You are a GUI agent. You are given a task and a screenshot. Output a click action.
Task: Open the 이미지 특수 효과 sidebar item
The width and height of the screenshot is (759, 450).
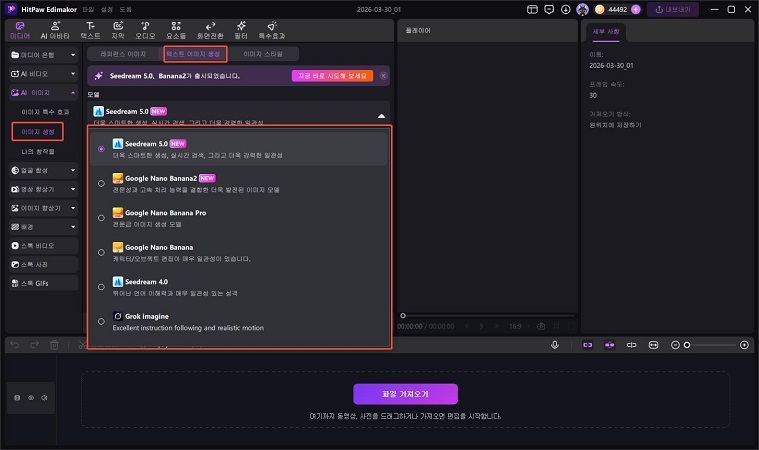point(45,112)
